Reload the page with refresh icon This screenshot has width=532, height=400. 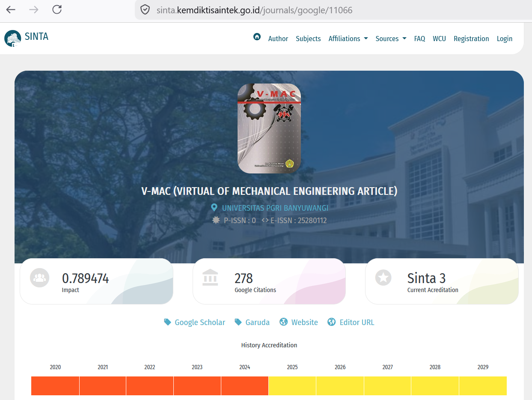click(57, 10)
